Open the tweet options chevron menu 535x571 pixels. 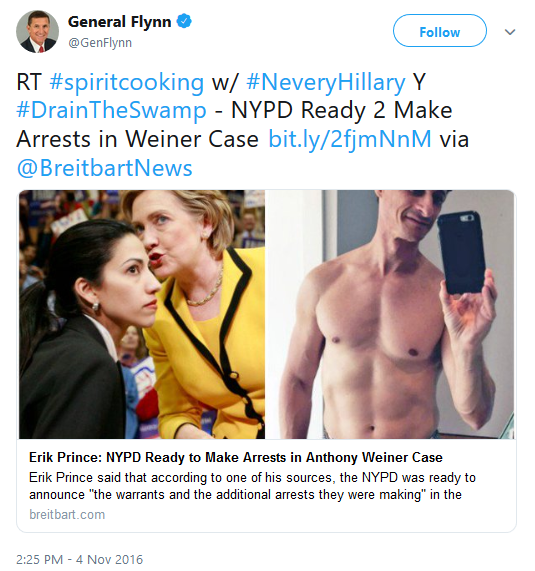pyautogui.click(x=510, y=32)
